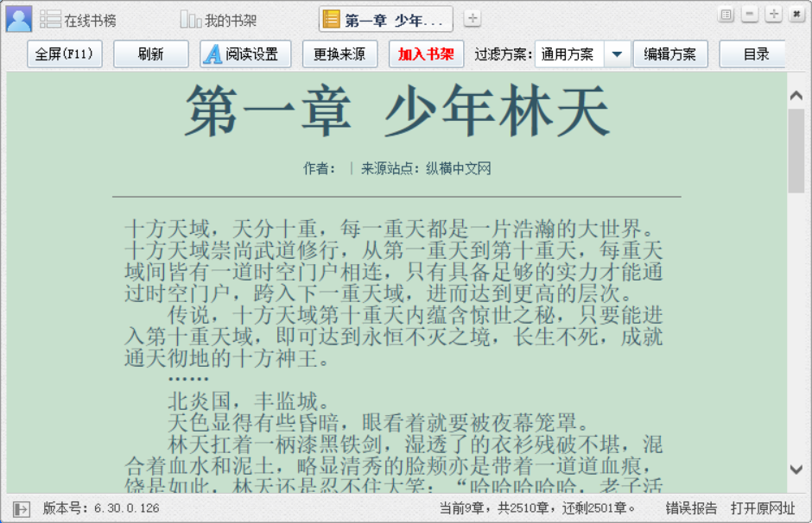Open the 过滤方案 dropdown arrow

(617, 54)
